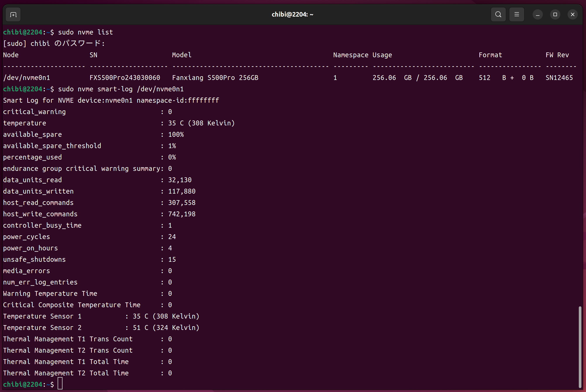Screen dimensions: 586x392
Task: Click the FW Rev column header
Action: (557, 55)
